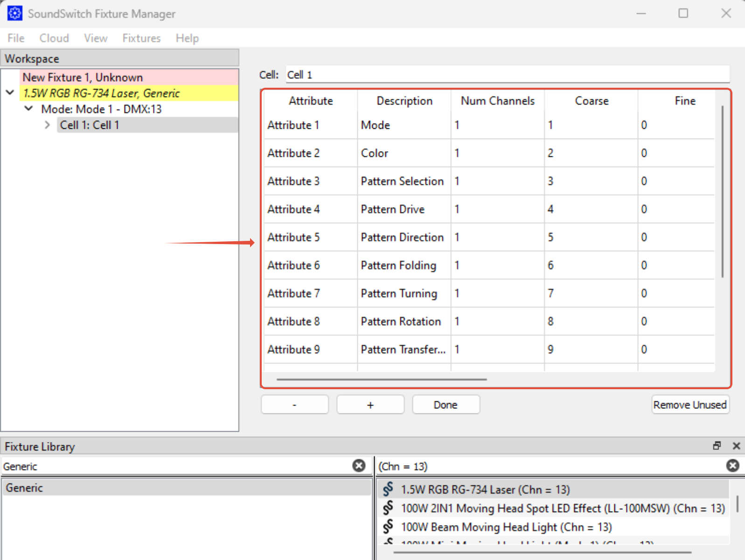Select Generic in the manufacturer list
745x560 pixels.
click(187, 488)
